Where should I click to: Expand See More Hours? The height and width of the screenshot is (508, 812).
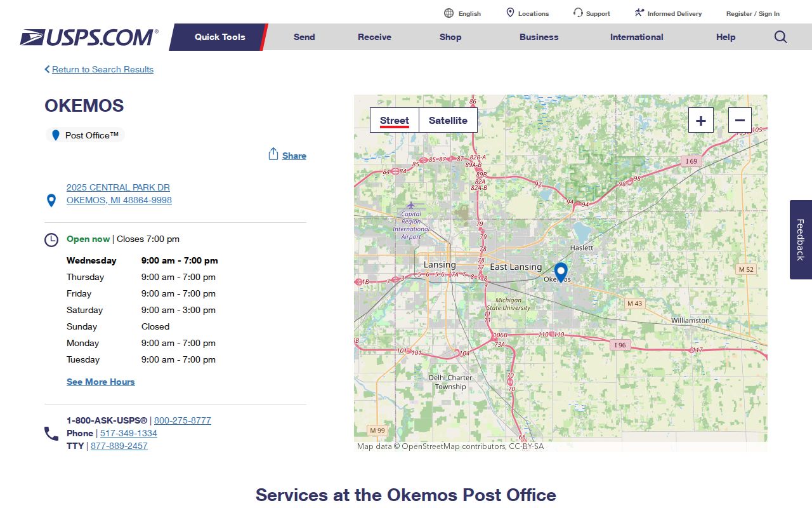point(101,382)
